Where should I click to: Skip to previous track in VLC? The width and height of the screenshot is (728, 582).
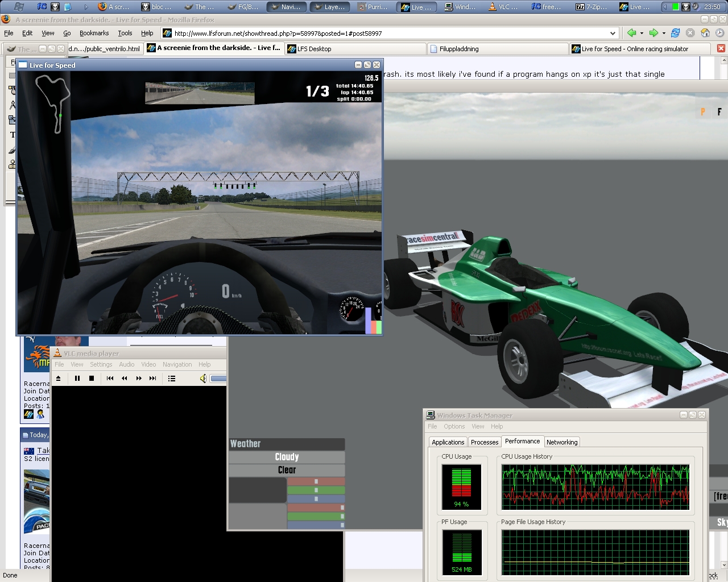110,379
